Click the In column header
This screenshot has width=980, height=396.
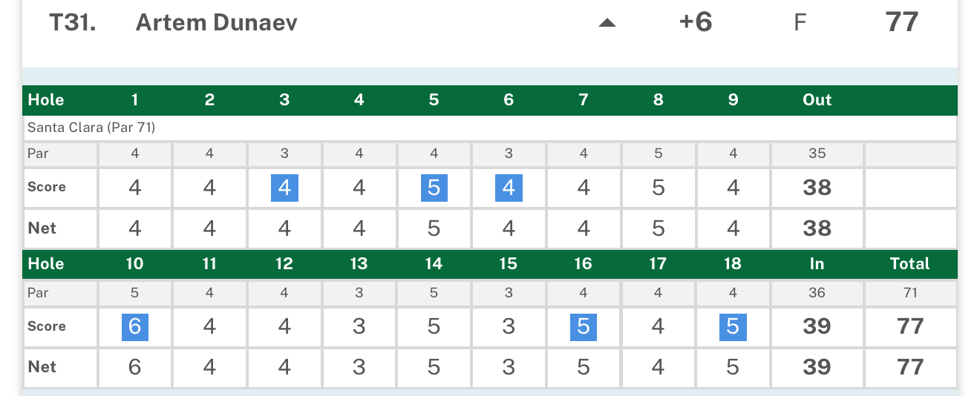click(x=817, y=264)
